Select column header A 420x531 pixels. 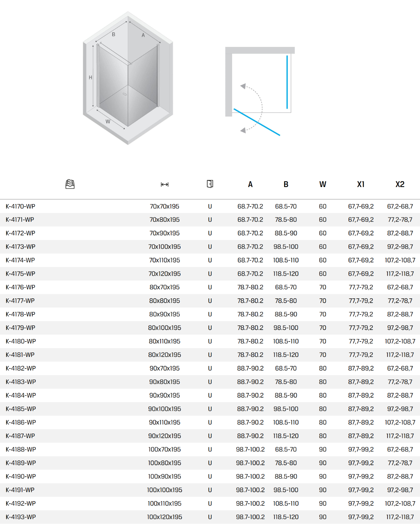[250, 184]
